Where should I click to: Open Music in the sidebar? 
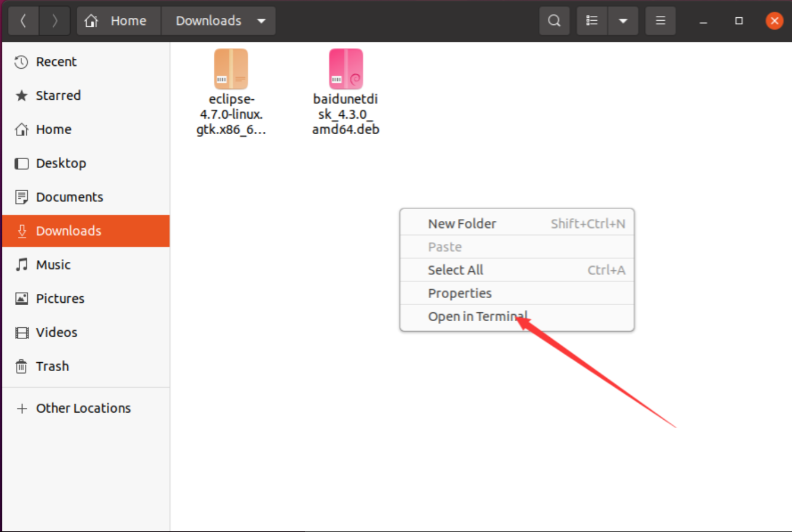pos(85,265)
